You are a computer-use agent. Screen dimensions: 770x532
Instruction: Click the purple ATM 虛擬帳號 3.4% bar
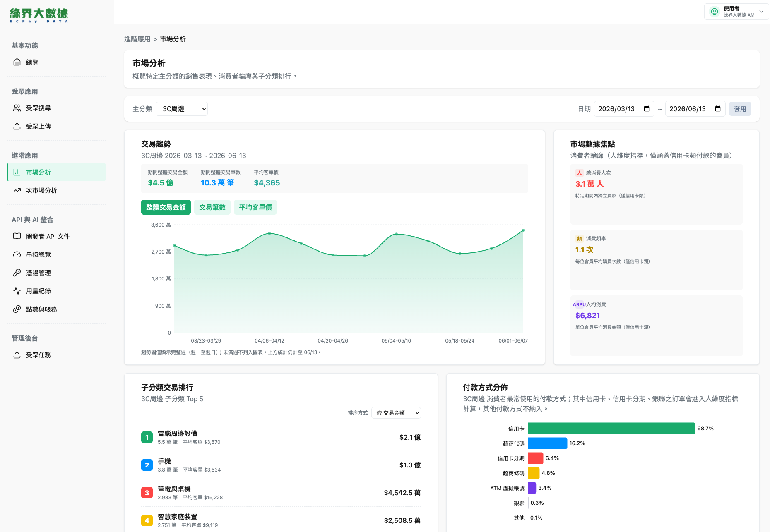click(532, 488)
